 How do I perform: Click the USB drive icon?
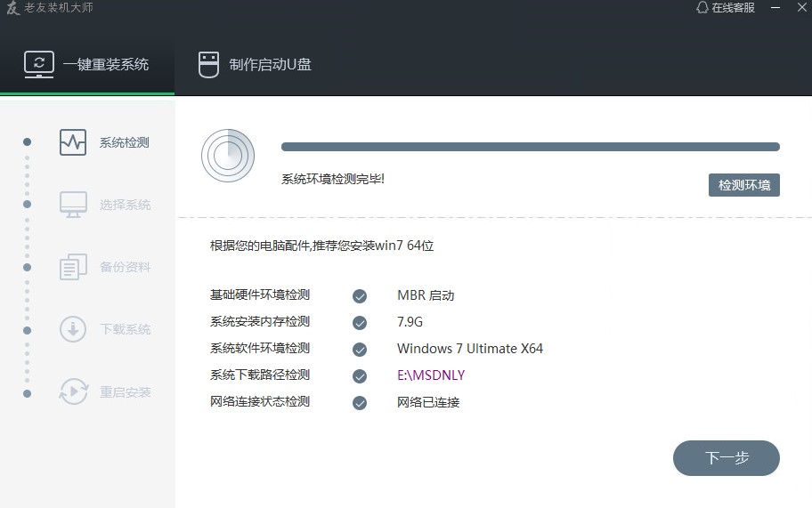coord(208,65)
